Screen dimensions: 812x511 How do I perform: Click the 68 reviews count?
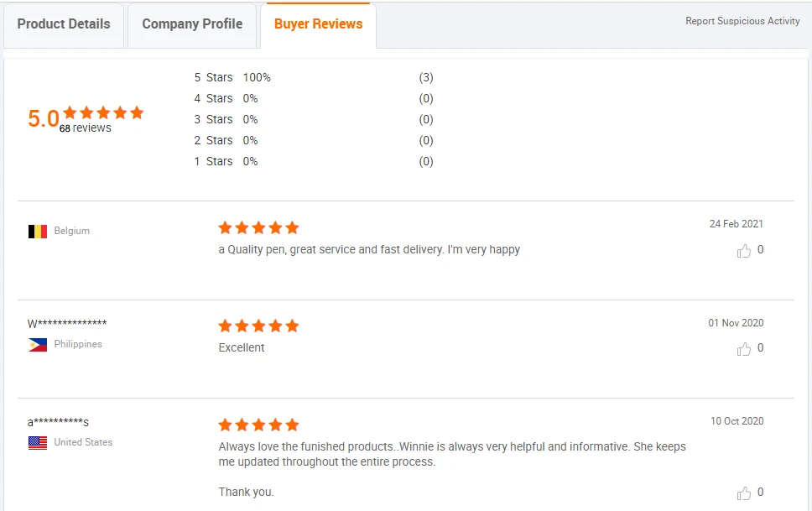point(86,128)
